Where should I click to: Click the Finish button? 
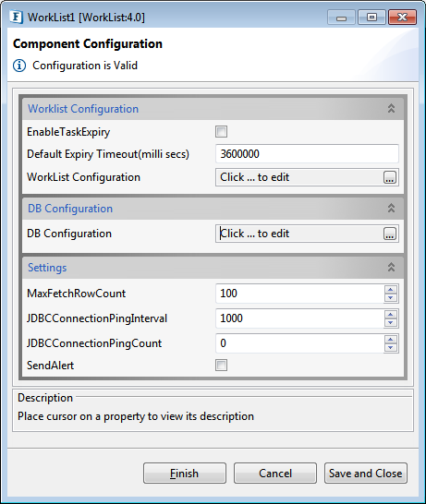click(x=185, y=474)
